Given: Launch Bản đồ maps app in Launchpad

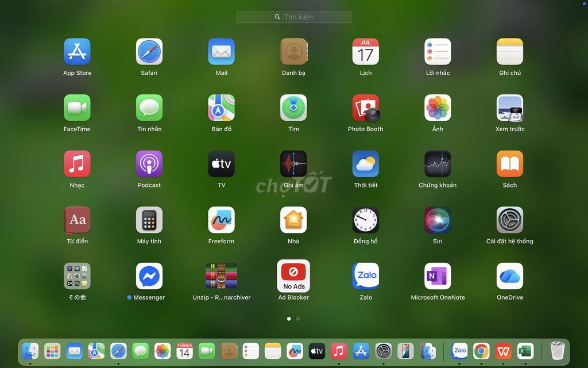Looking at the screenshot, I should point(221,108).
